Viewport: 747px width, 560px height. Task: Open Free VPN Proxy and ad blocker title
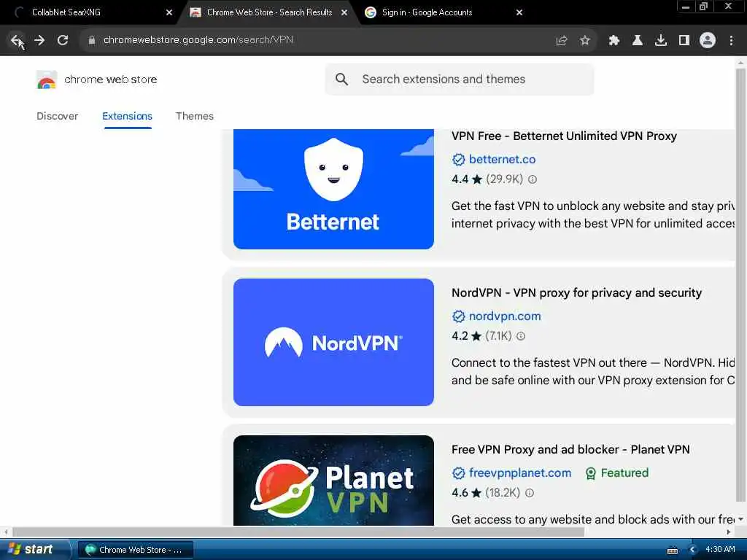point(570,449)
